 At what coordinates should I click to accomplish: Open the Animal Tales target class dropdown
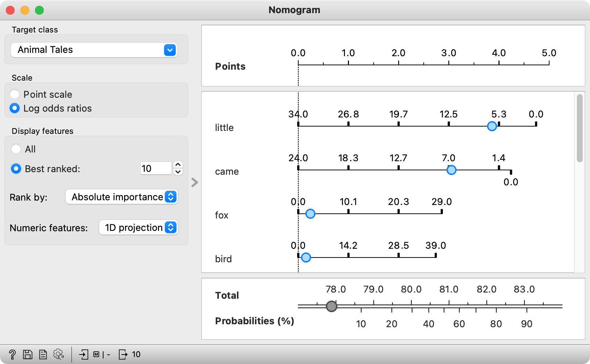pyautogui.click(x=94, y=50)
